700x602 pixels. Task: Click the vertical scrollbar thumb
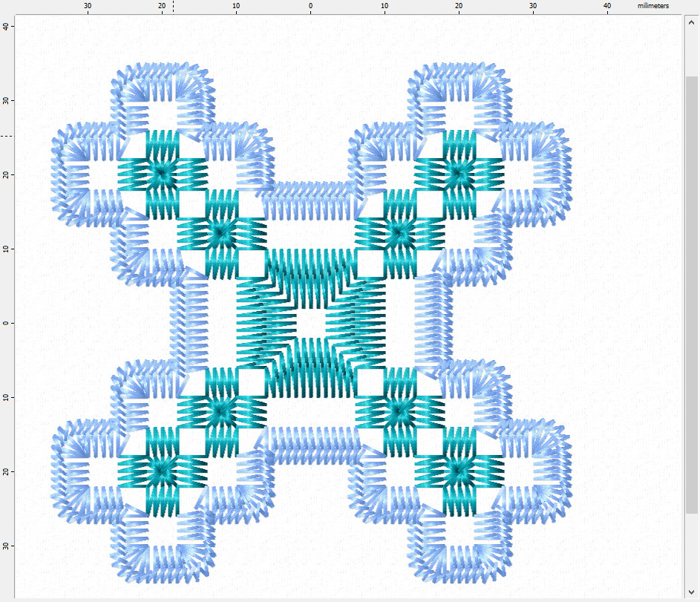(692, 295)
